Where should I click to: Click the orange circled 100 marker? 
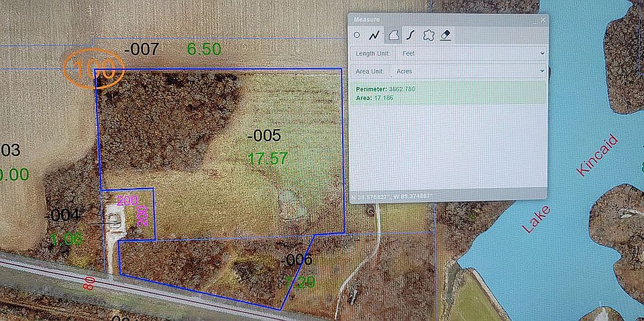click(x=94, y=68)
